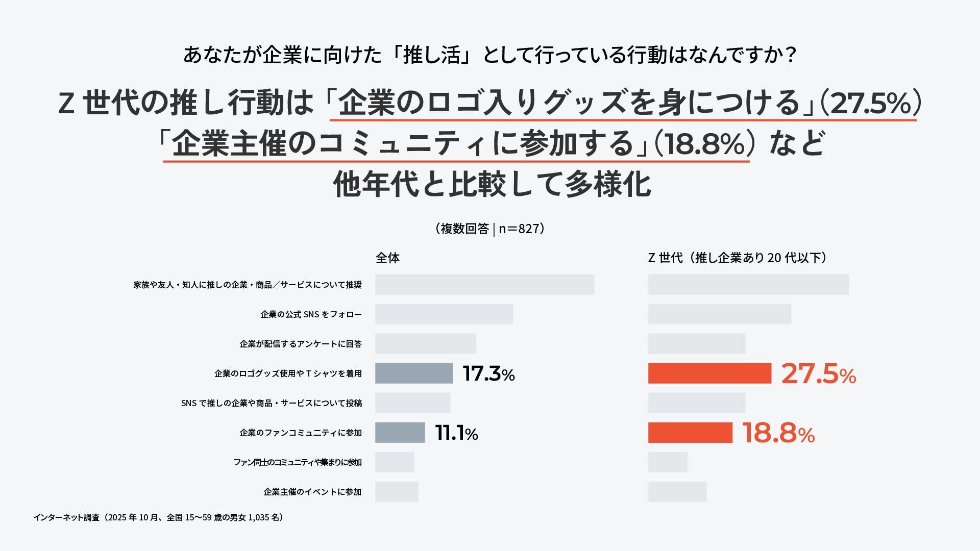Click the (複数回答 | n=827) note
Image resolution: width=980 pixels, height=551 pixels.
[x=490, y=229]
